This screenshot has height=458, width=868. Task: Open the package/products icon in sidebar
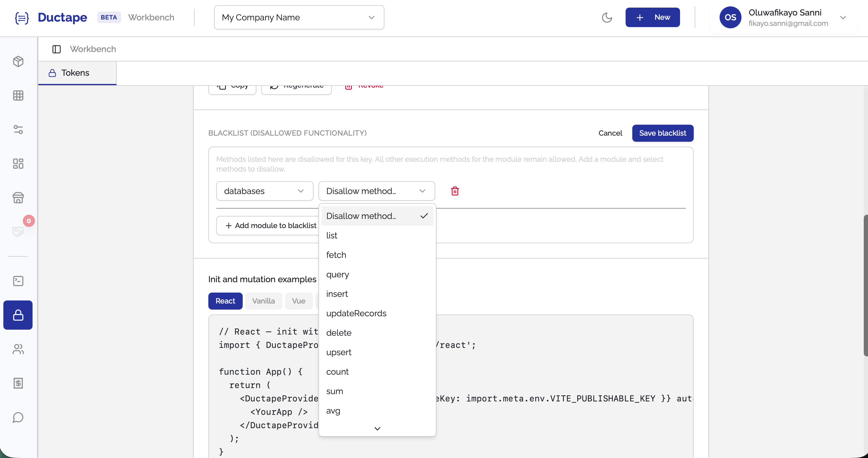pyautogui.click(x=18, y=61)
